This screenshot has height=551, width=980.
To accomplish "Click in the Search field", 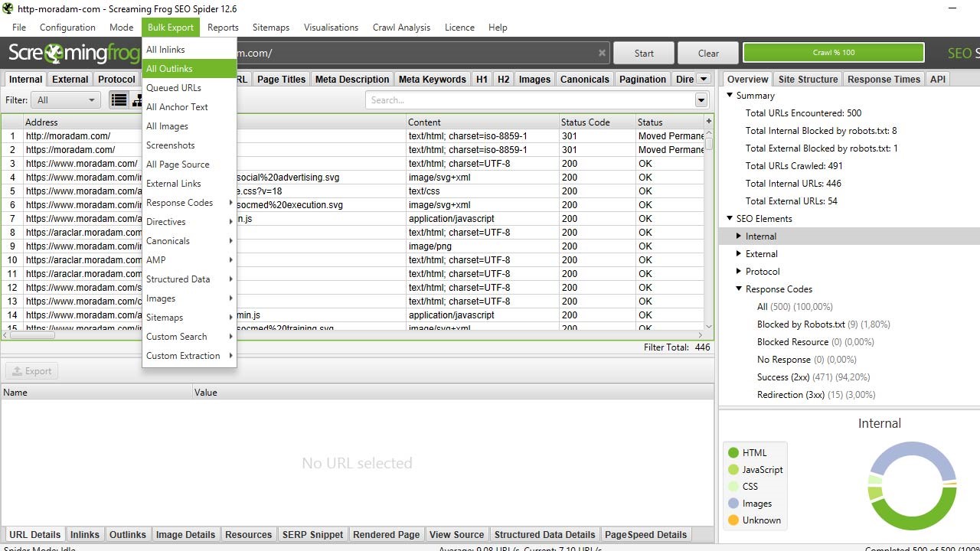I will [x=530, y=100].
